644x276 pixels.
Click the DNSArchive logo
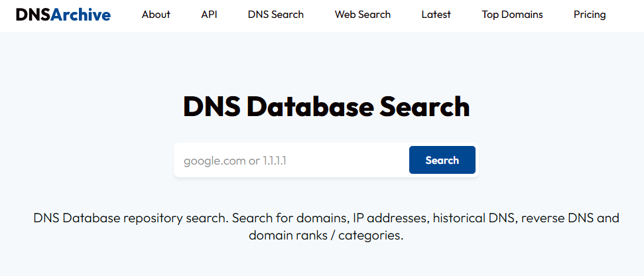pyautogui.click(x=63, y=15)
